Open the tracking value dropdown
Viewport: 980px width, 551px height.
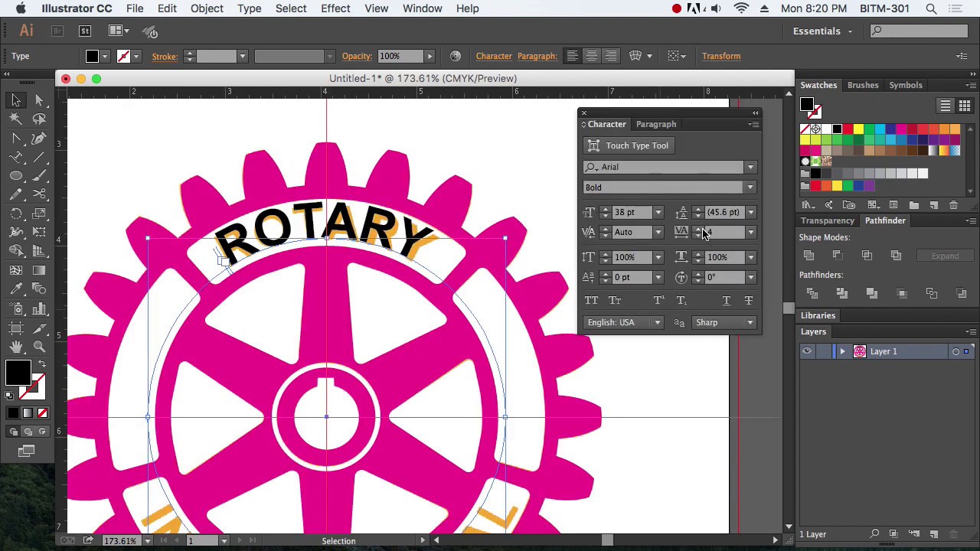tap(751, 232)
